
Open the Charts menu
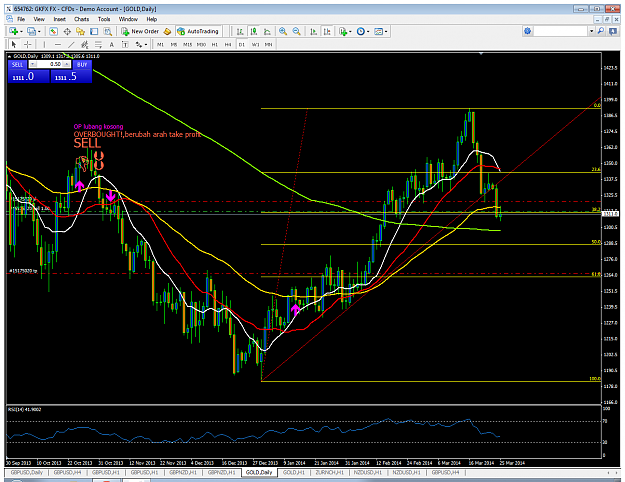[82, 19]
